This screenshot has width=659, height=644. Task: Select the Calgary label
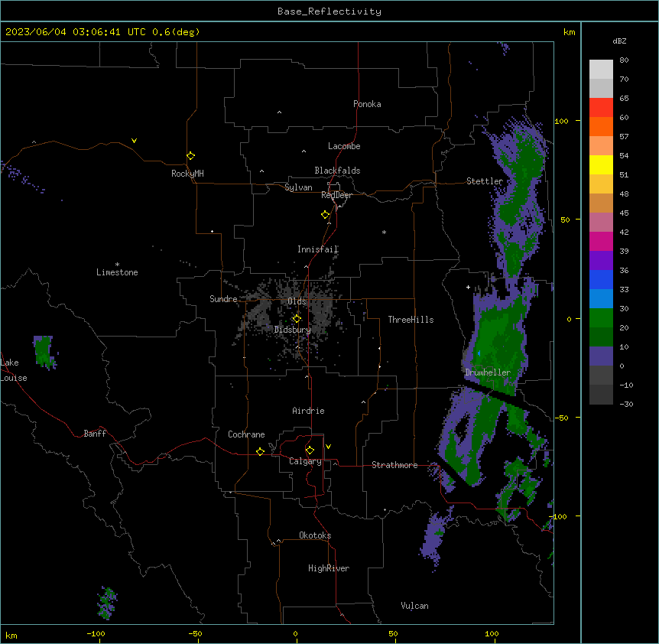pyautogui.click(x=306, y=461)
